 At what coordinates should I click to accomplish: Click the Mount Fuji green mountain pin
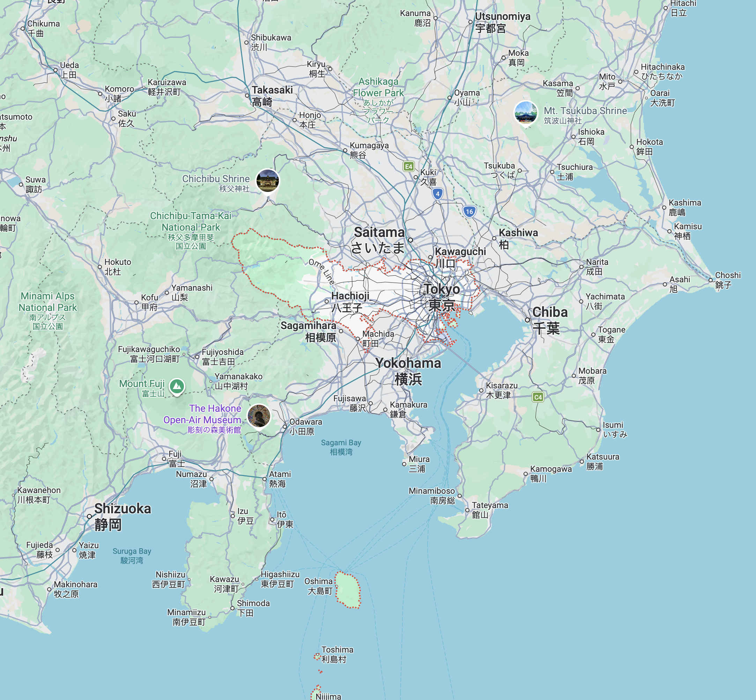tap(177, 386)
